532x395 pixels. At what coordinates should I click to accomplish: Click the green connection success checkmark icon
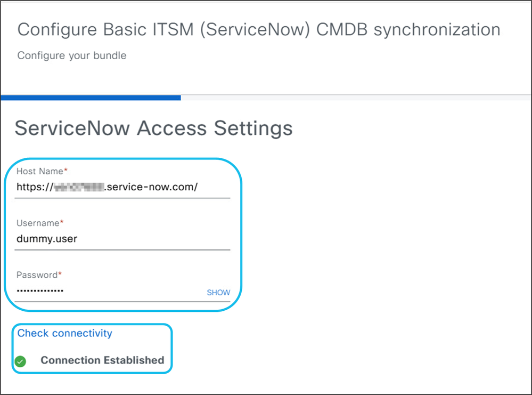coord(21,361)
